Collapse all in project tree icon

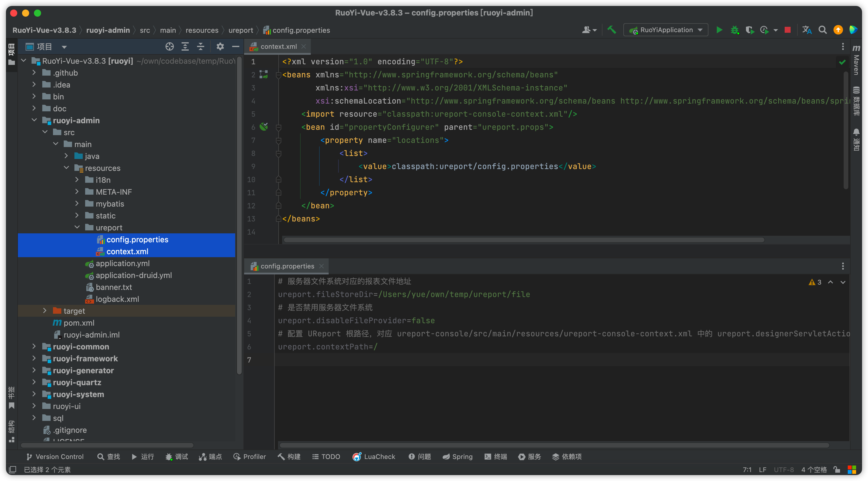[x=201, y=46]
